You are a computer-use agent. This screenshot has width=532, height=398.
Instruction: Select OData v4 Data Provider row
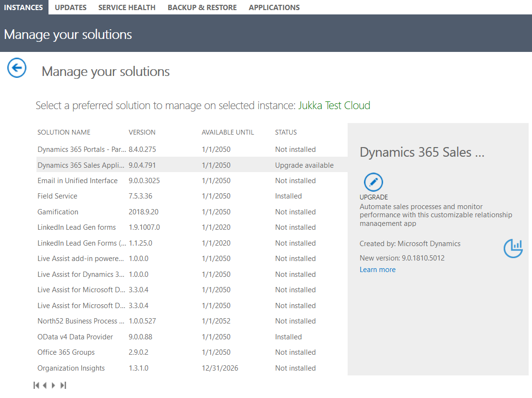[192, 337]
